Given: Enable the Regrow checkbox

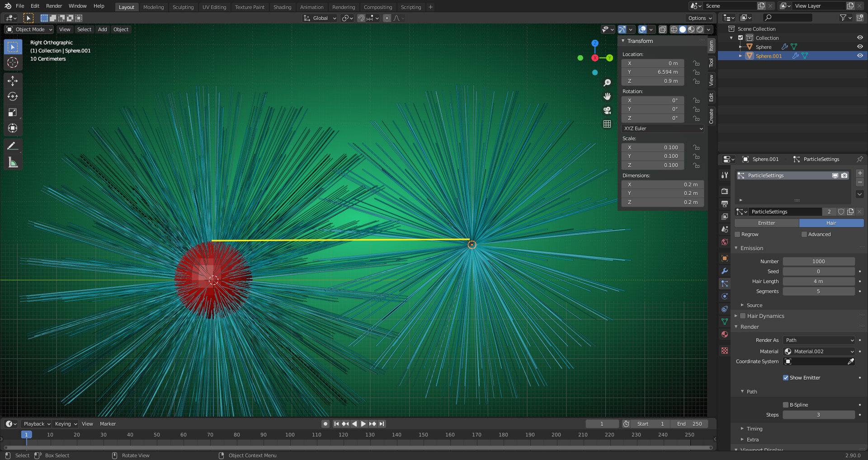Looking at the screenshot, I should click(x=737, y=234).
